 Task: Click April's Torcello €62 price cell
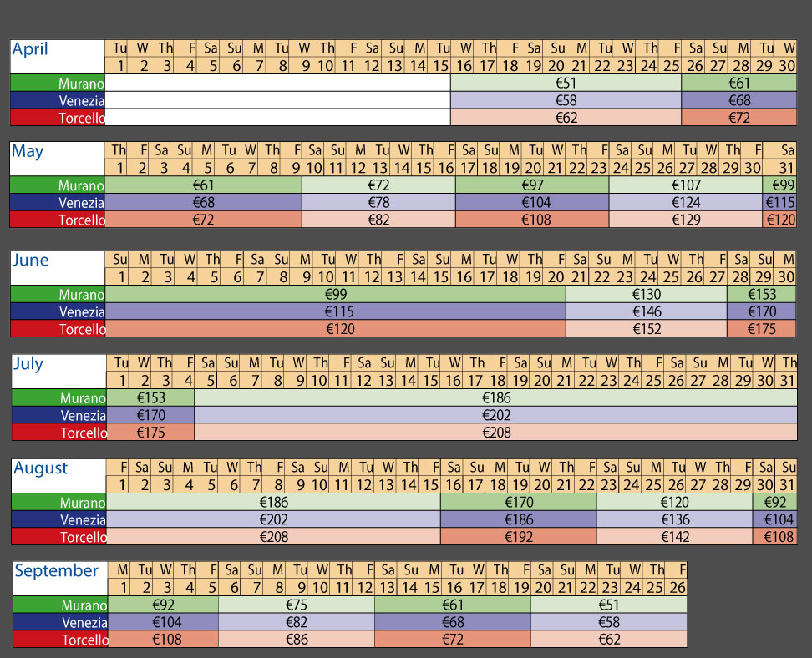(566, 118)
